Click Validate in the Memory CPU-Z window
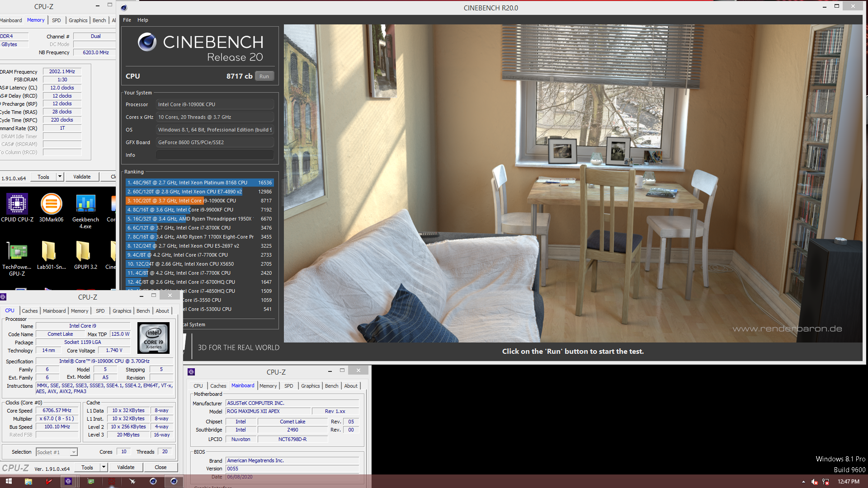This screenshot has width=868, height=488. point(82,177)
